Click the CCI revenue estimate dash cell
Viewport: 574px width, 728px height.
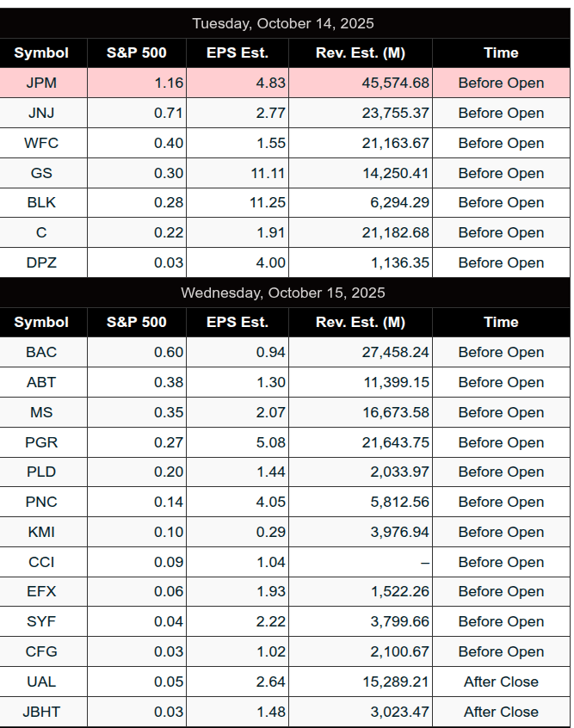[424, 562]
